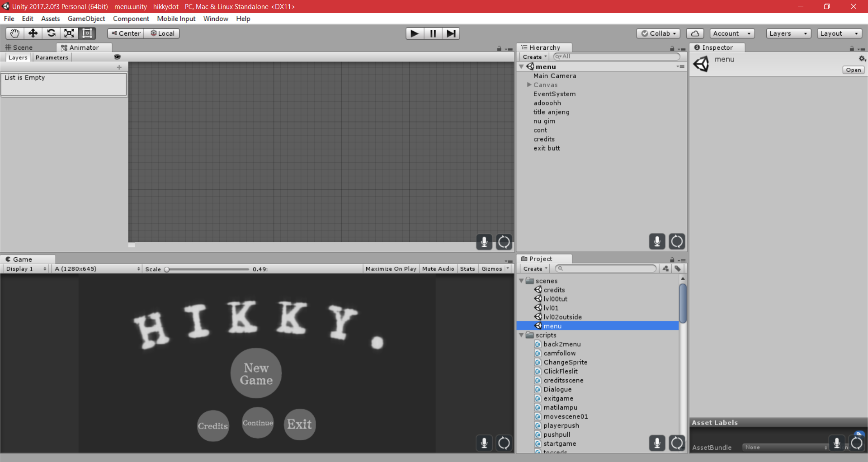Open menu scene options icon in Hierarchy
Screen dimensions: 868x462
pyautogui.click(x=680, y=66)
